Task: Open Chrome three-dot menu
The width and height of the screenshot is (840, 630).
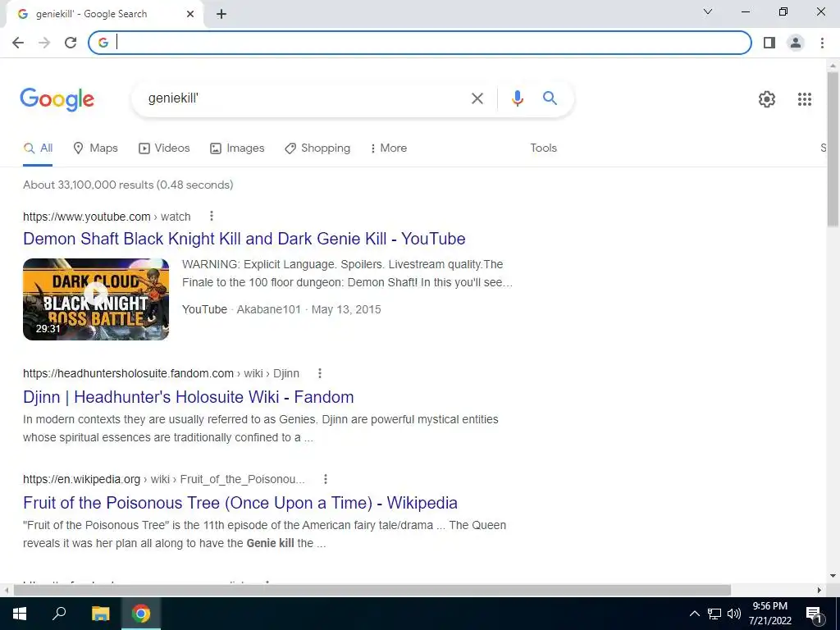Action: coord(822,43)
